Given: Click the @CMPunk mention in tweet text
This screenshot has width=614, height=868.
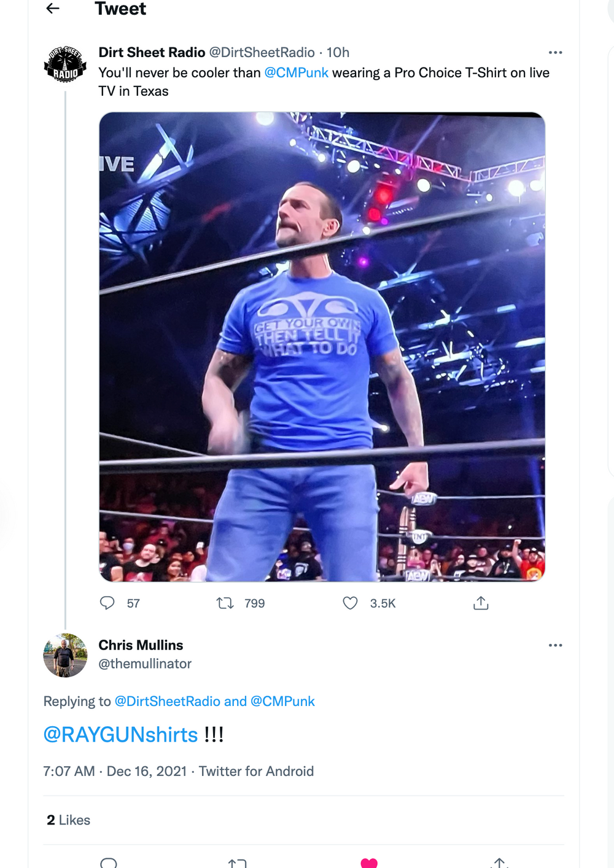Looking at the screenshot, I should click(296, 72).
